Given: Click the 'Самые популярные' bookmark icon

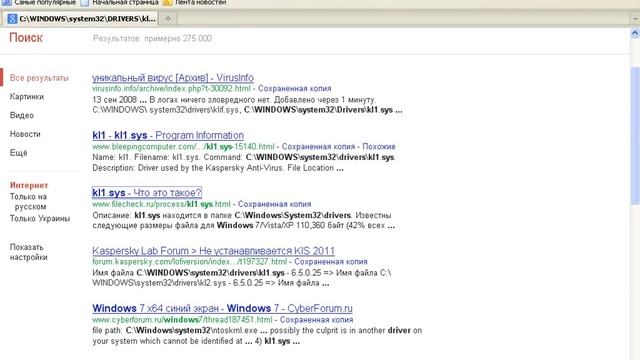Looking at the screenshot, I should point(7,2).
